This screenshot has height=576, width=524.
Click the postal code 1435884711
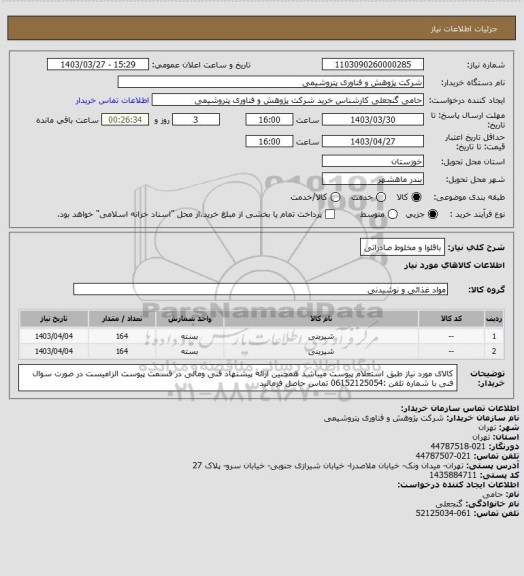coord(453,475)
